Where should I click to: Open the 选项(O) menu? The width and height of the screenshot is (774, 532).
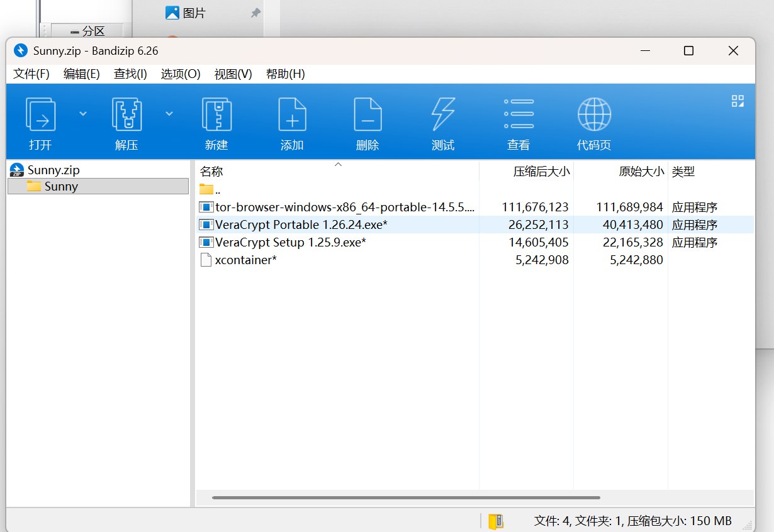click(181, 74)
